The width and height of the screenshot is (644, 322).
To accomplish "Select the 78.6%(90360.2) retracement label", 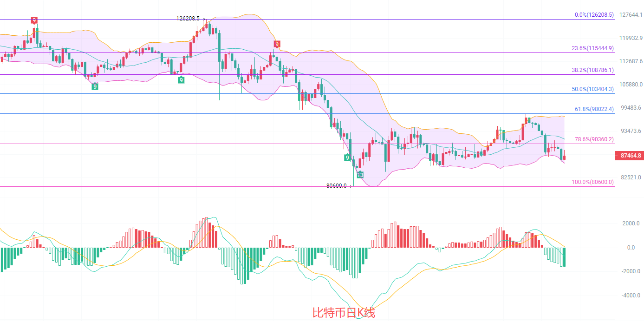I will click(x=594, y=139).
